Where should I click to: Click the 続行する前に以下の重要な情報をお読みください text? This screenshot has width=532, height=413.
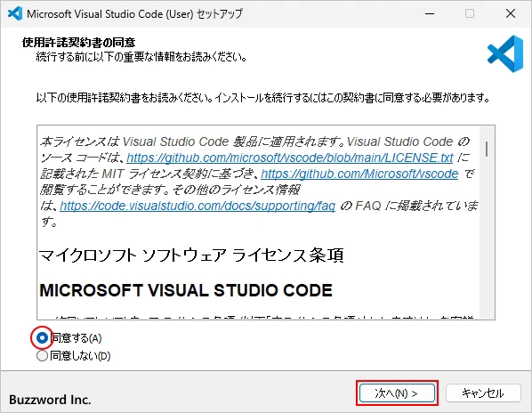coord(141,57)
